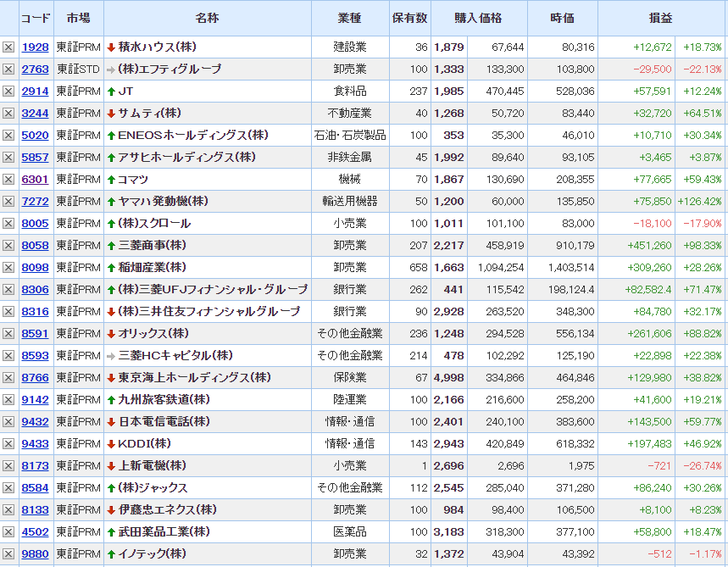Delete the イノテック row 9880 using X icon
Image resolution: width=728 pixels, height=567 pixels.
pos(8,554)
